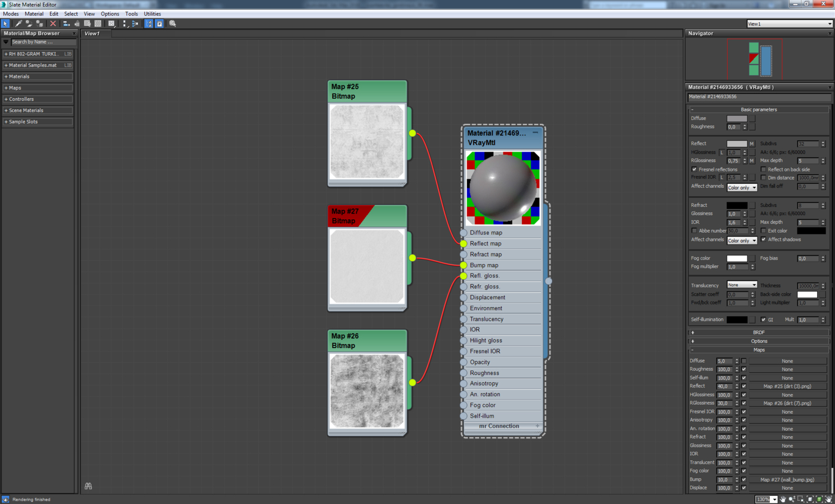Open the Options menu

coord(109,14)
